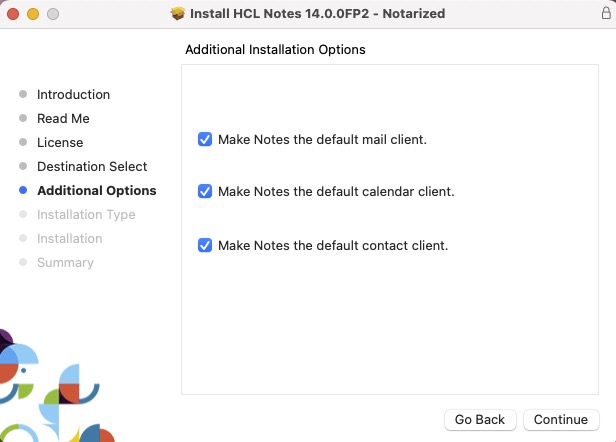Click the dimmed Installation step

69,239
